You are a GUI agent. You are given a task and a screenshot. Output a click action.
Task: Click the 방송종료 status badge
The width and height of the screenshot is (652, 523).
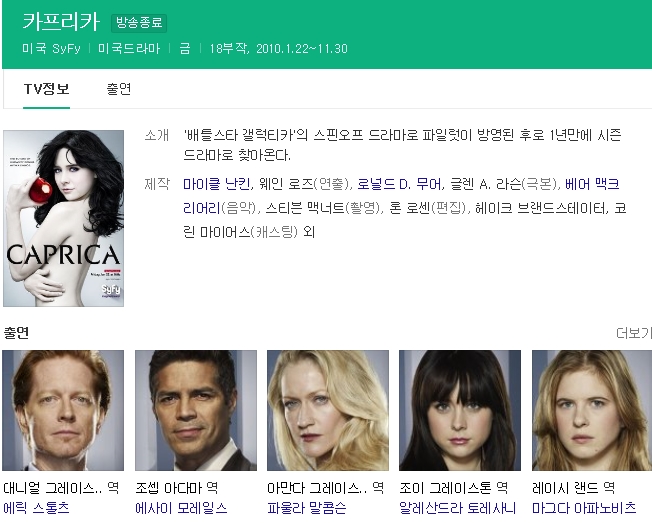tap(139, 23)
